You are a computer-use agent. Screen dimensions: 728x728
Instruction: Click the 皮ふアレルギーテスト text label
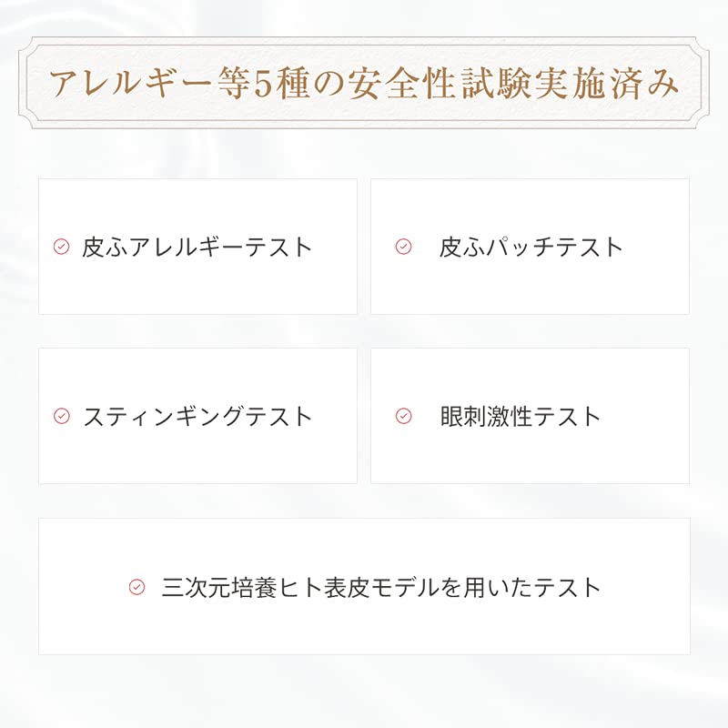tap(197, 247)
